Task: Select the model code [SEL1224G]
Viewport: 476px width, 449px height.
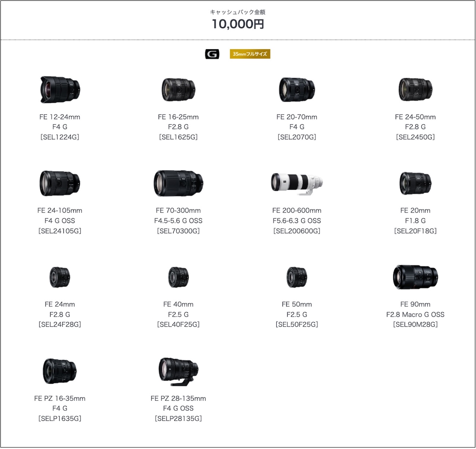Action: tap(60, 137)
